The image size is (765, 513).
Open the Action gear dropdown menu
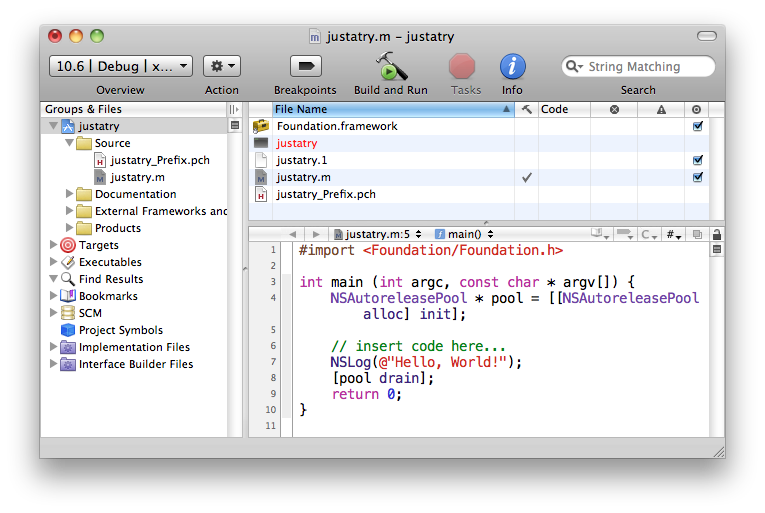pos(222,66)
